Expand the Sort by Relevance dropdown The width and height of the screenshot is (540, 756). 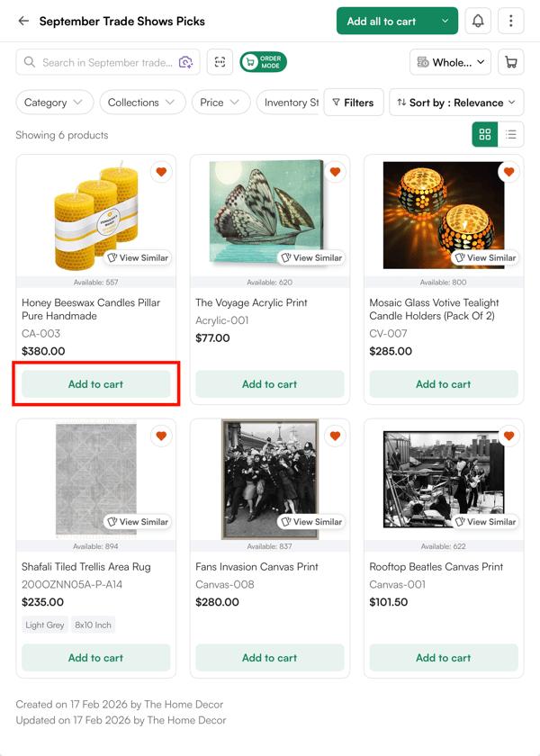(x=456, y=103)
